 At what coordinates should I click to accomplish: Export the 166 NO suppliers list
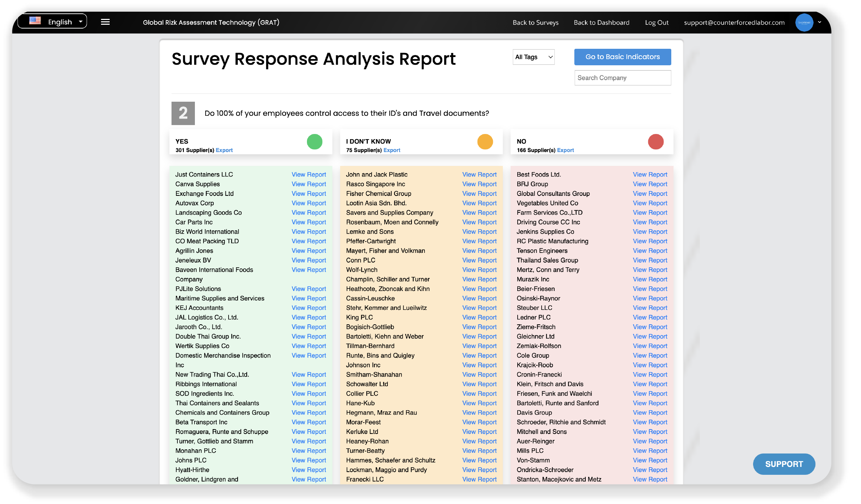pyautogui.click(x=565, y=150)
